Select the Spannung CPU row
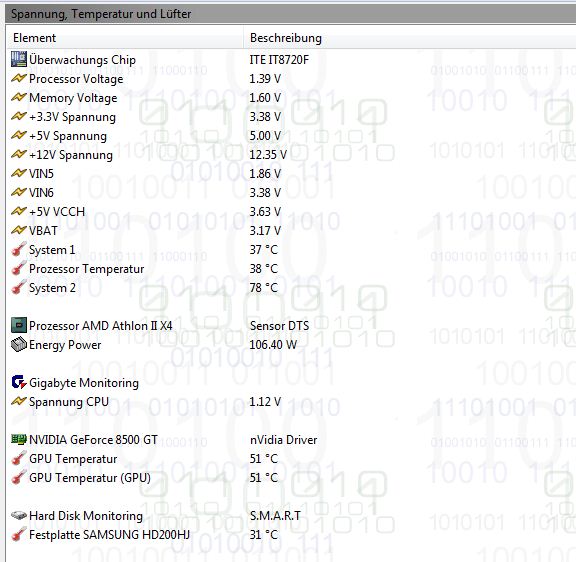Image resolution: width=576 pixels, height=562 pixels. 291,401
